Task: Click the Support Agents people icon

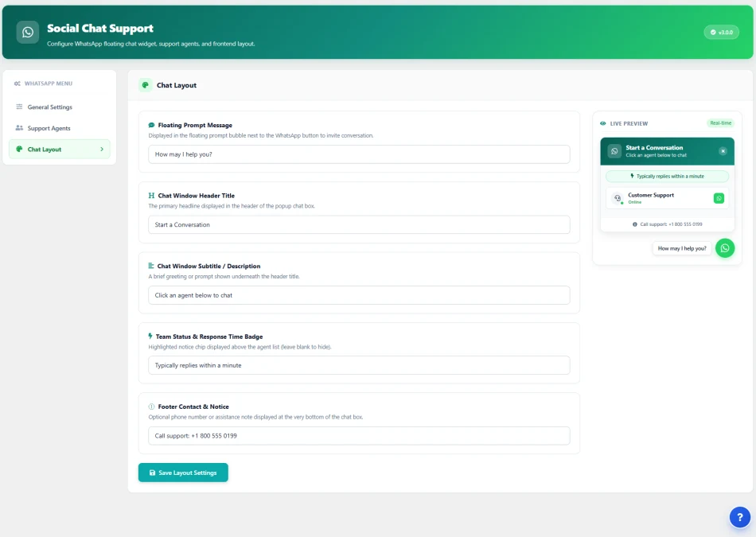Action: (x=19, y=128)
